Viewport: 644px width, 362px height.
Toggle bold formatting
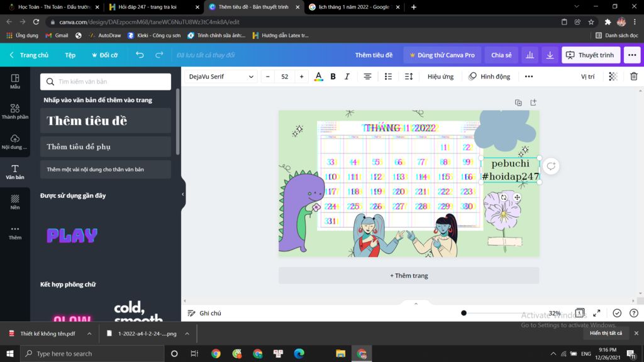tap(333, 77)
